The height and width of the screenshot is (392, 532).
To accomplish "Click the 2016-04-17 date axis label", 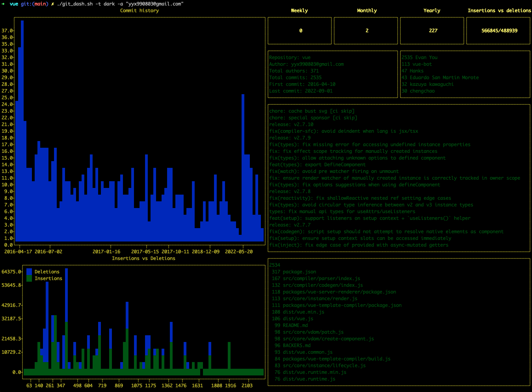I will click(18, 252).
